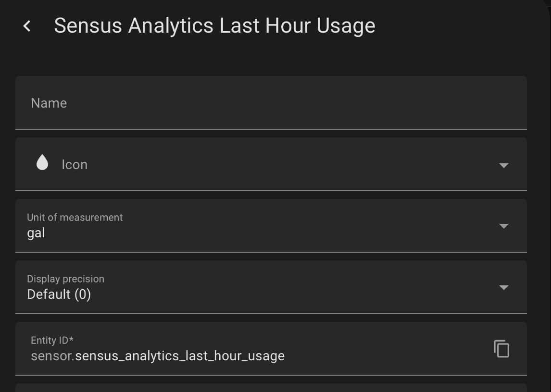The height and width of the screenshot is (392, 551).
Task: Expand the chevron in the Icon row
Action: [503, 165]
